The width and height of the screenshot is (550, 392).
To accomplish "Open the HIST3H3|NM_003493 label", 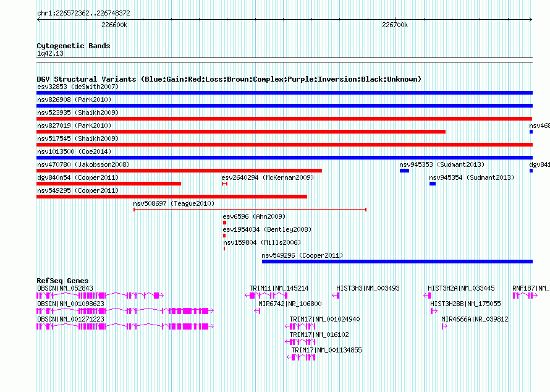I will click(368, 288).
